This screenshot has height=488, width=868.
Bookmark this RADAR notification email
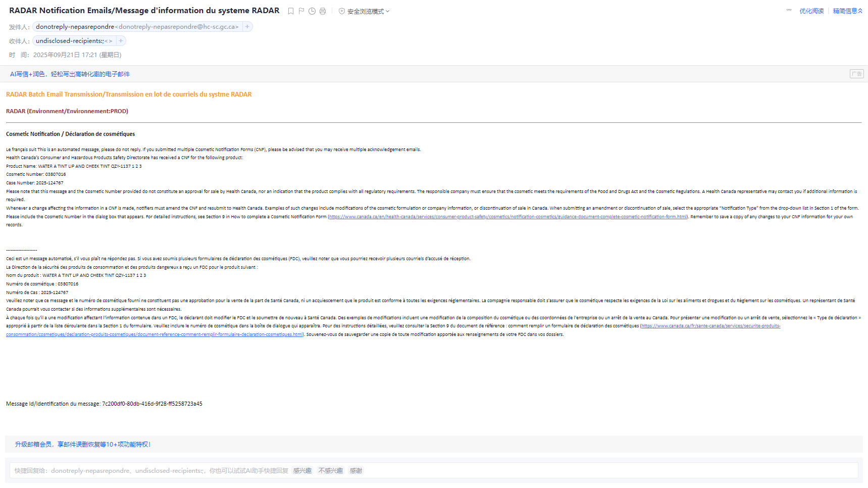pos(291,11)
